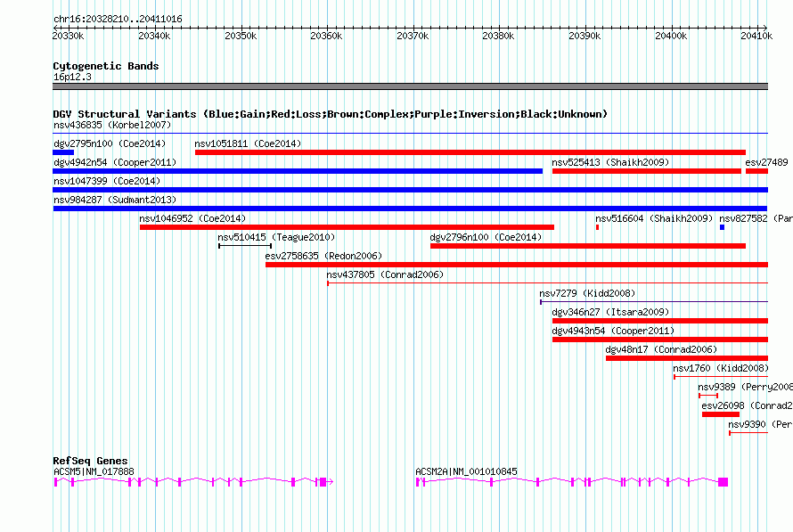Open variant label nsv437805 (Conrad2006)
The width and height of the screenshot is (793, 532).
pos(385,274)
